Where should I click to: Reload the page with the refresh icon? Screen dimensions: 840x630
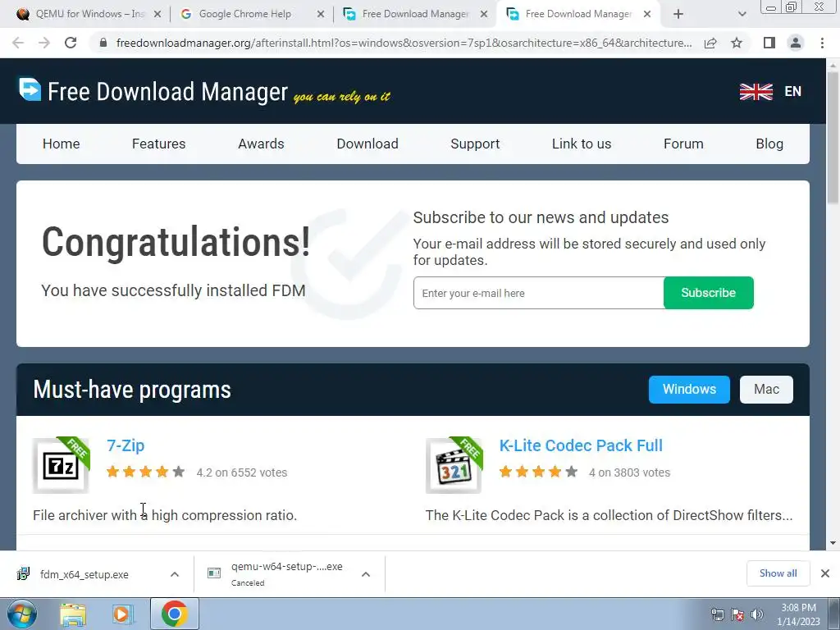71,43
